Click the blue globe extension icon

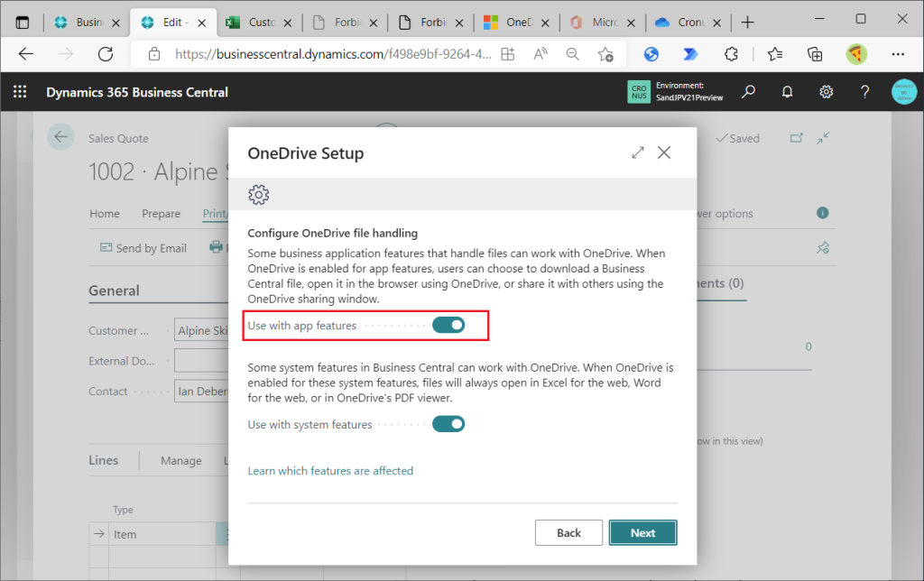click(651, 54)
